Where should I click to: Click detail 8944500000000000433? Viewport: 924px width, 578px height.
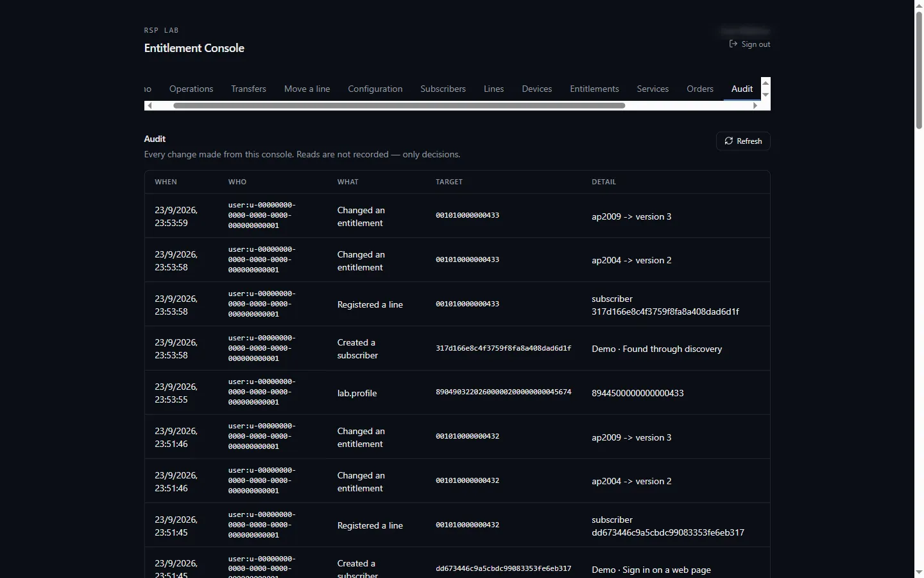tap(638, 393)
